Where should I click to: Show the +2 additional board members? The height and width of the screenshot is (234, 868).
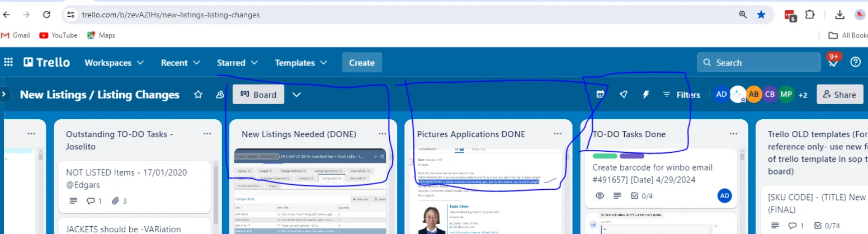(803, 95)
